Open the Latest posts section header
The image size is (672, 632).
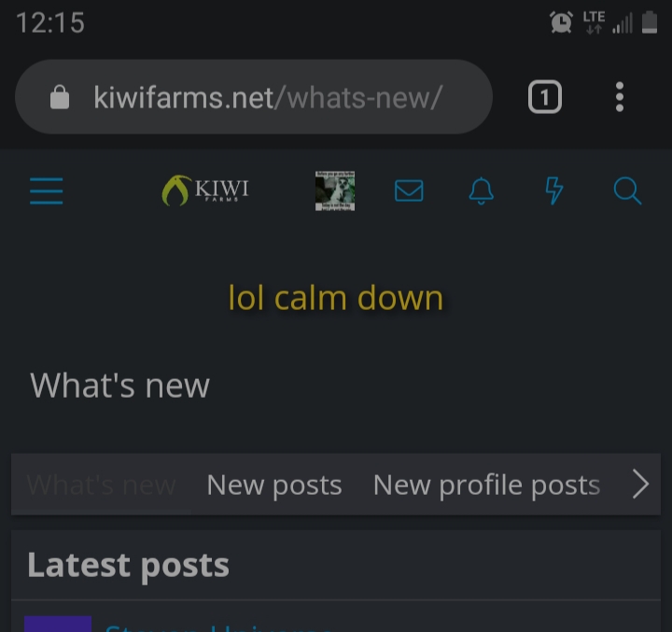(x=128, y=565)
